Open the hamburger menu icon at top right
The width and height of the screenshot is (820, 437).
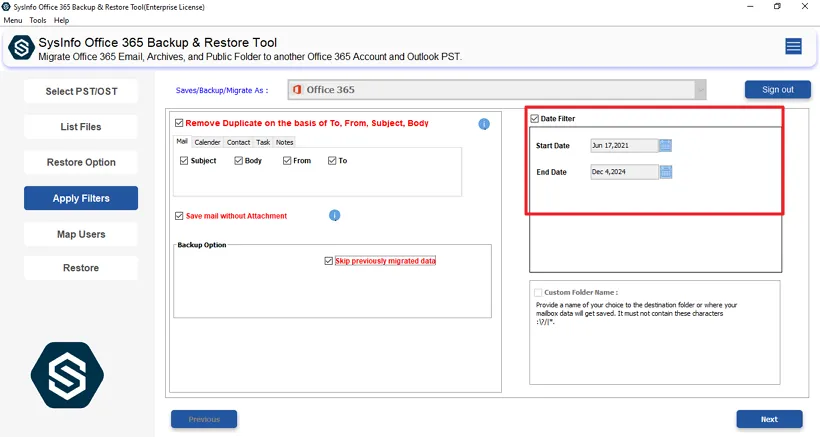coord(793,46)
